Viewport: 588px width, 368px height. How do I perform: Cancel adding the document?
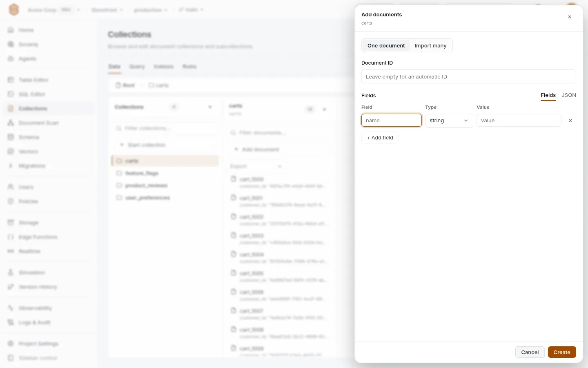[530, 352]
